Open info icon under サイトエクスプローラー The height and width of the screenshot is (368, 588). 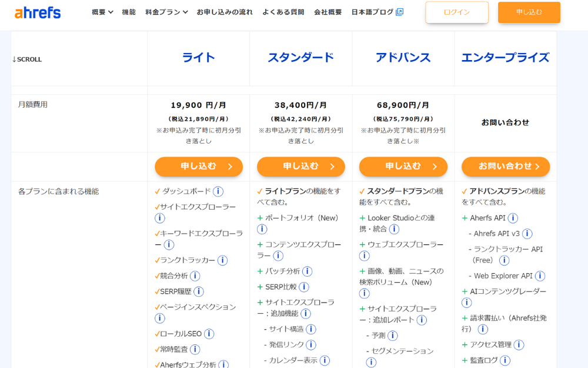(x=160, y=218)
